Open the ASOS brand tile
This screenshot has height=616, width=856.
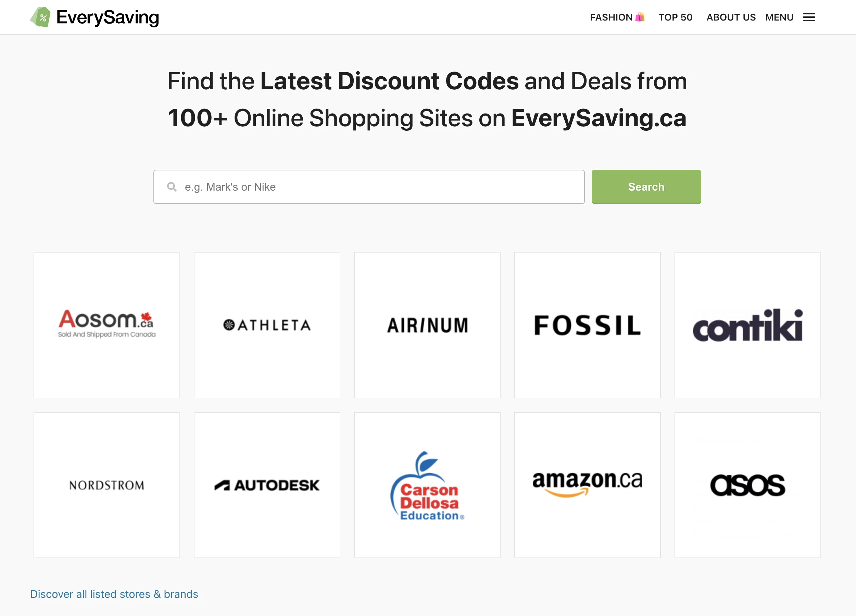point(748,486)
